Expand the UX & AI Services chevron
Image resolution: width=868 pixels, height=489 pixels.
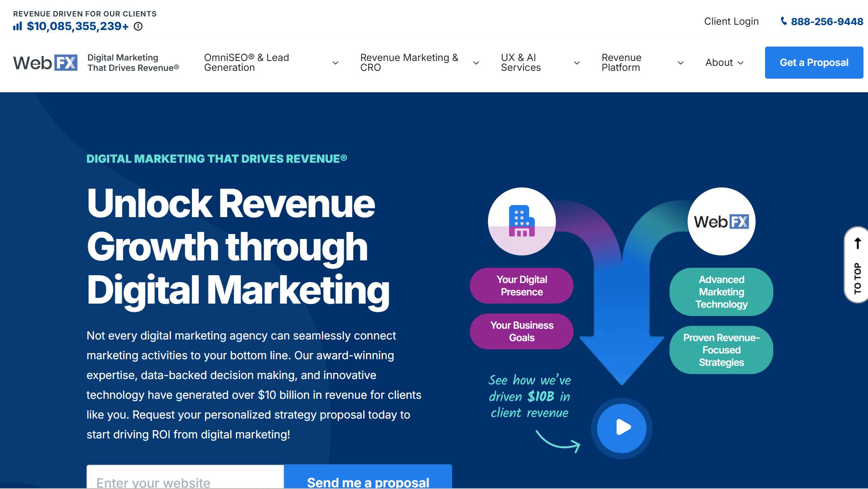pyautogui.click(x=577, y=63)
